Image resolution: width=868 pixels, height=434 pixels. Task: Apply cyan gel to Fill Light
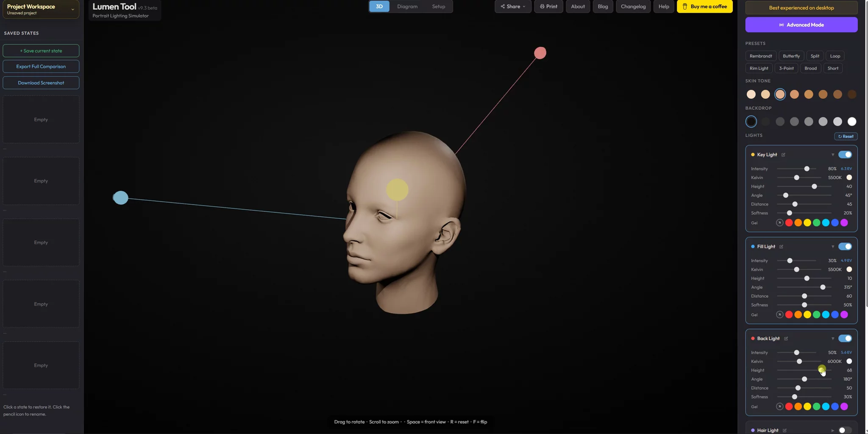(x=826, y=314)
